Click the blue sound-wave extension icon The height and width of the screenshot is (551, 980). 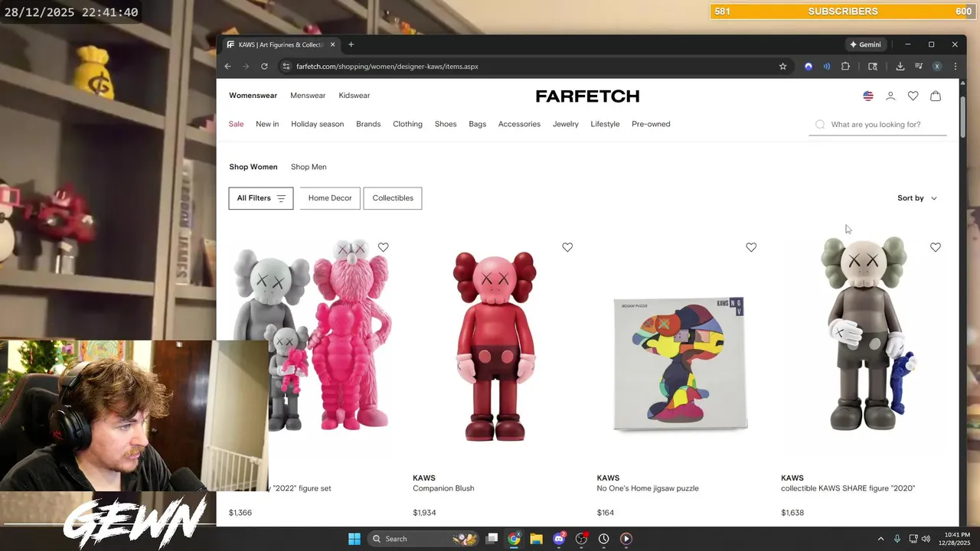tap(827, 67)
